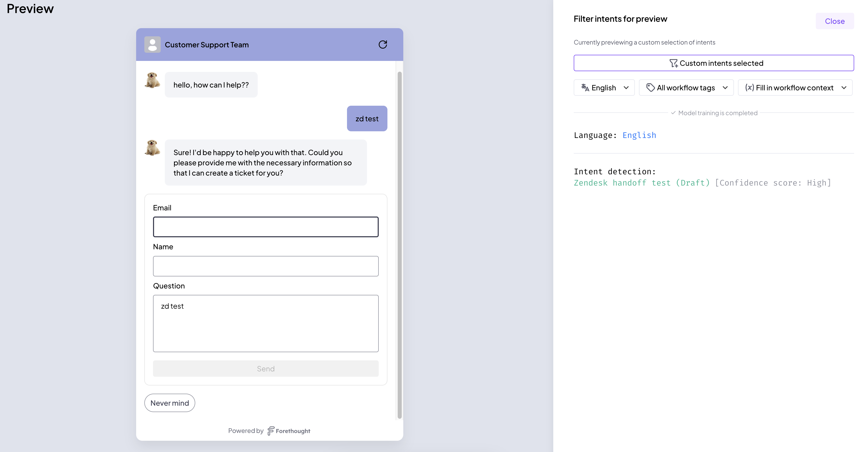Click the 'Sure! I'd be happy to help' message
The height and width of the screenshot is (452, 868).
[266, 163]
